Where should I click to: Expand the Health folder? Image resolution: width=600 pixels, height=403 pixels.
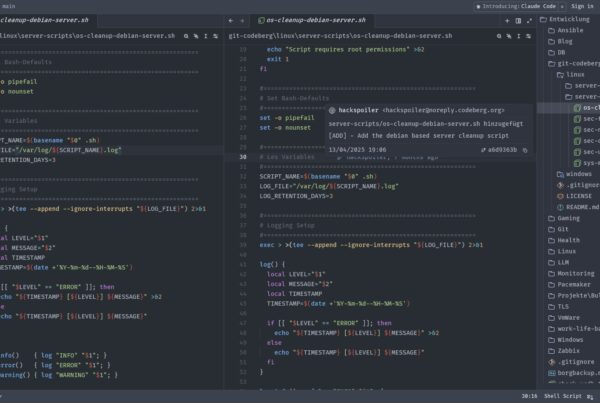[568, 240]
